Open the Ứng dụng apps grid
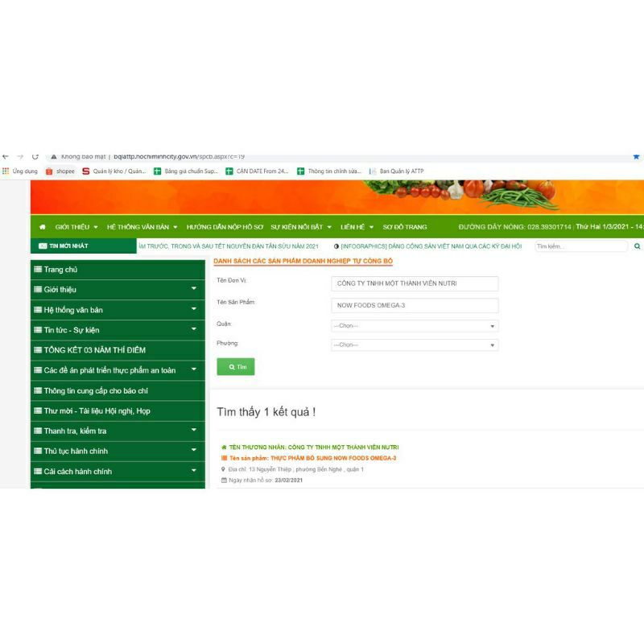 click(x=20, y=171)
